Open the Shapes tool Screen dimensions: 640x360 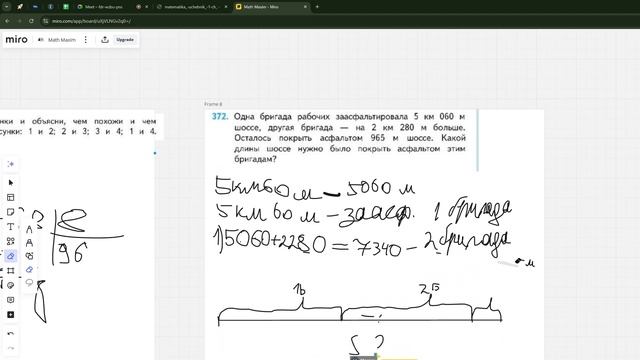click(11, 241)
